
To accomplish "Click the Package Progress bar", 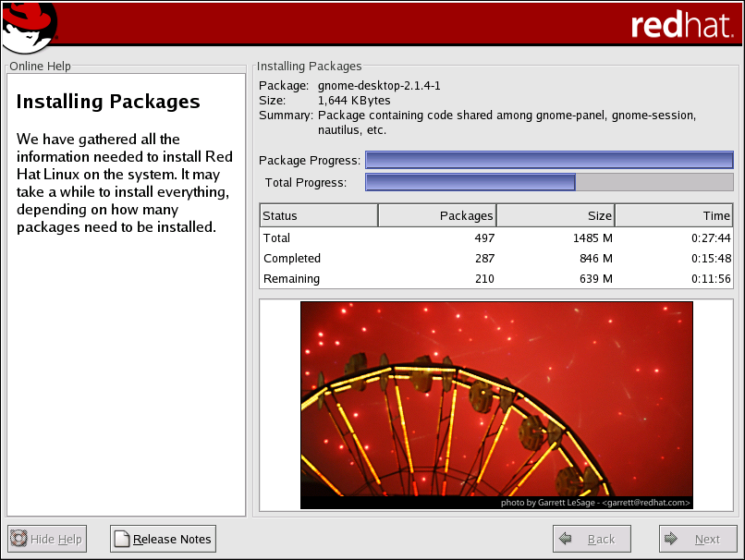I will point(549,161).
